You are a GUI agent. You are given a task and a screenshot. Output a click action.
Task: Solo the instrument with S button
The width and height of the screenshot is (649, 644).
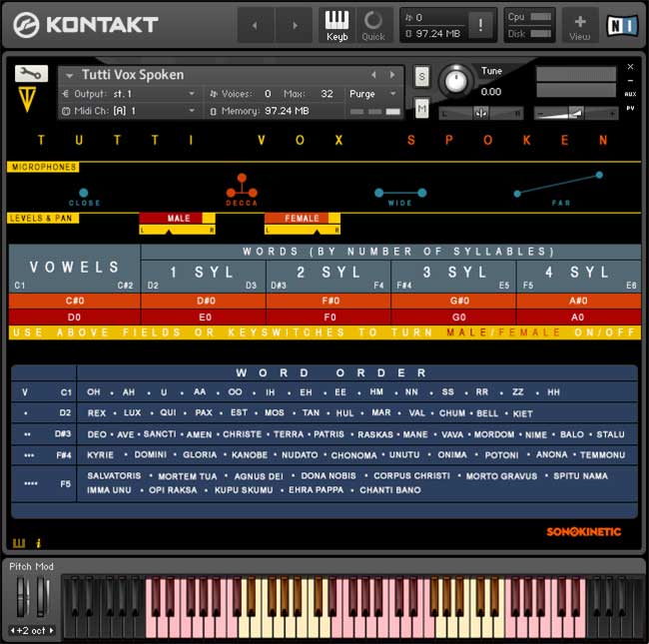421,76
